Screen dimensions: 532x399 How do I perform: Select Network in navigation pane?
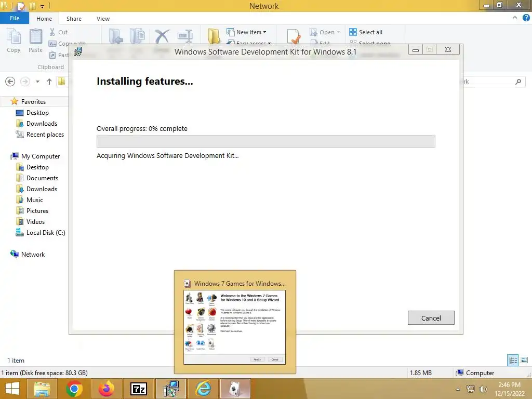(33, 254)
